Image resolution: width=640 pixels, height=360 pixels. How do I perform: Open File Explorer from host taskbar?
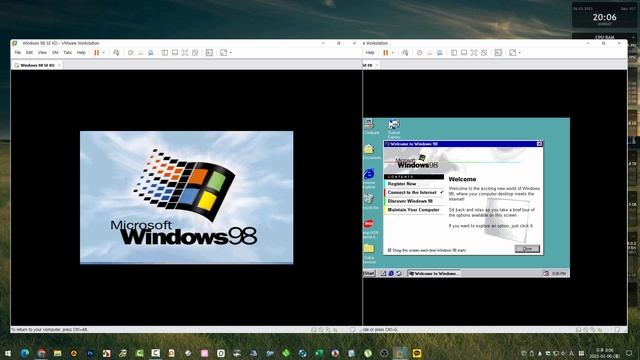click(58, 353)
